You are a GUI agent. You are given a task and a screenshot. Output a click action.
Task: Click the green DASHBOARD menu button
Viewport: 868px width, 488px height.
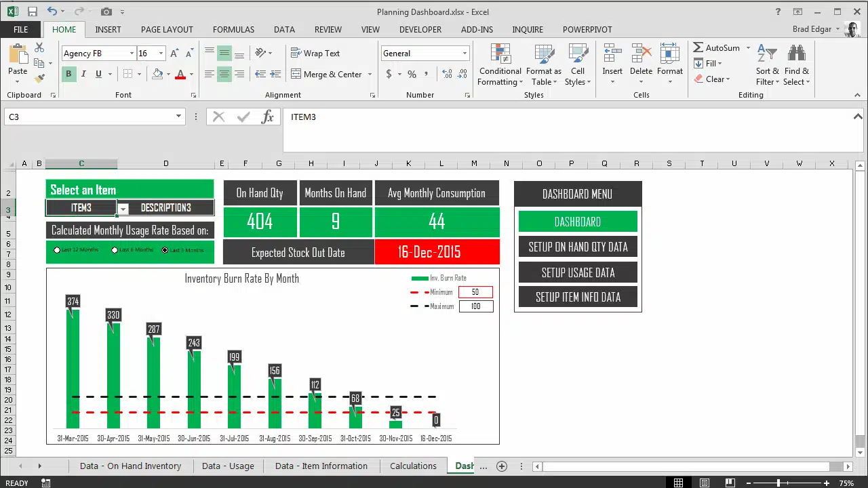click(x=578, y=222)
